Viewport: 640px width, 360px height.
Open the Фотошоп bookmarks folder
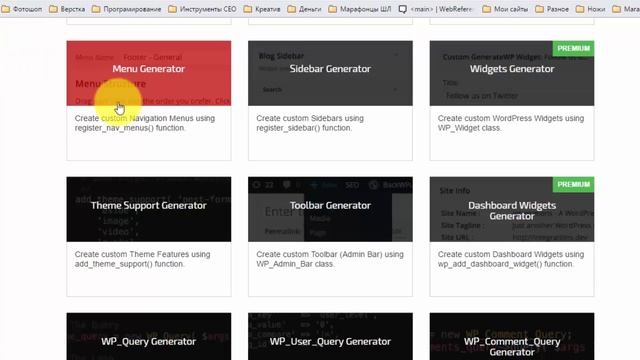point(22,9)
